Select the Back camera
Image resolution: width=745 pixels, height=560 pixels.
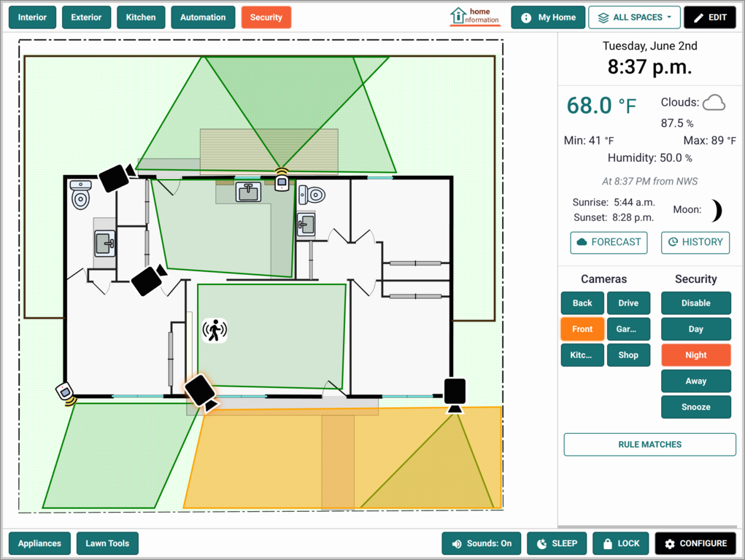[x=582, y=303]
